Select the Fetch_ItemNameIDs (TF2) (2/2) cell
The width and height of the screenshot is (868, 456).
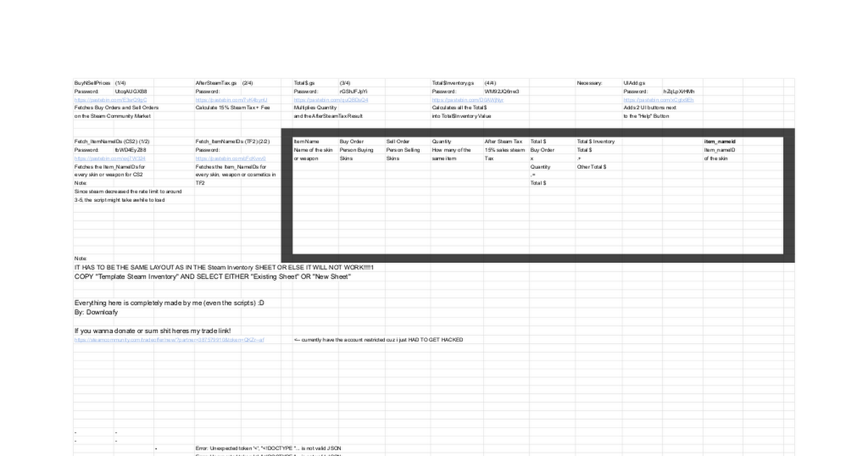(232, 141)
